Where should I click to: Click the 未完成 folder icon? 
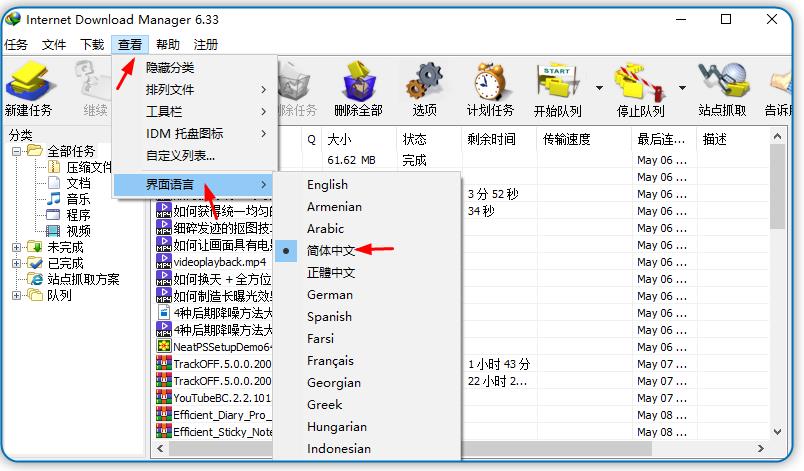click(x=35, y=247)
